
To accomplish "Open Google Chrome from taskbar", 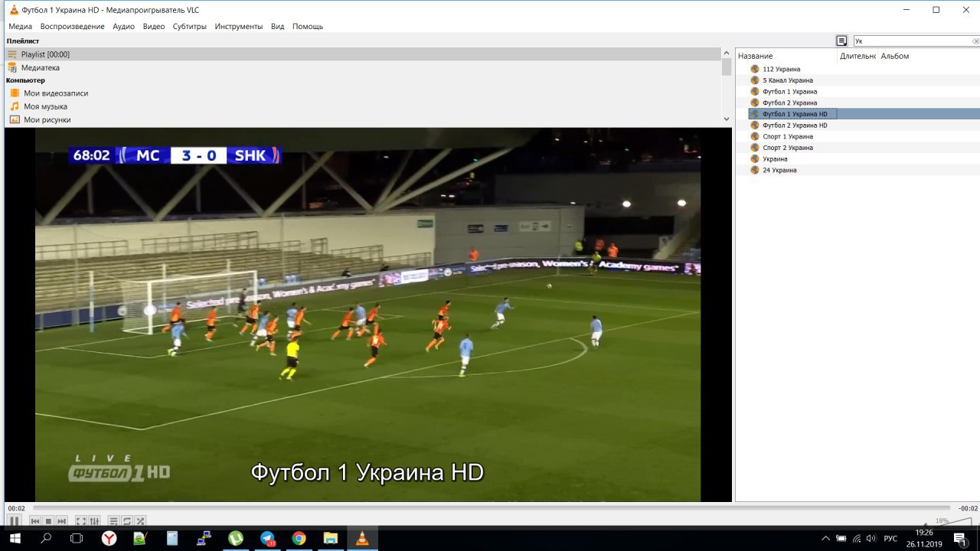I will tap(299, 539).
